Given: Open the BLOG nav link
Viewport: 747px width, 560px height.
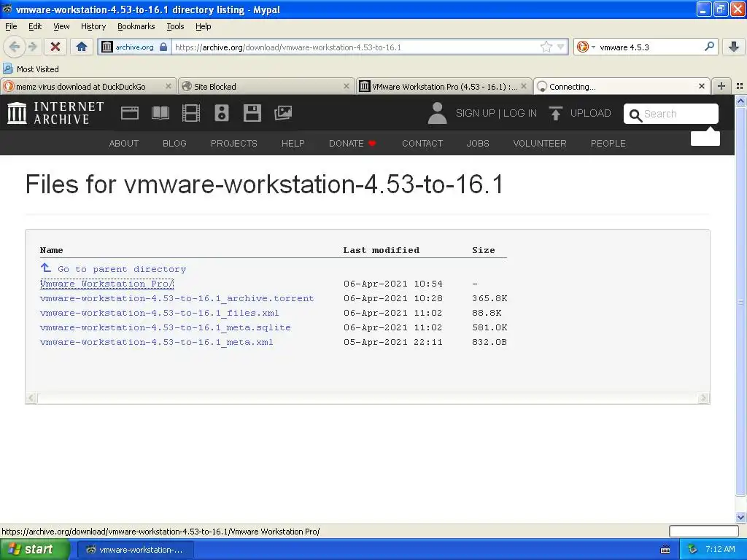Looking at the screenshot, I should tap(174, 144).
